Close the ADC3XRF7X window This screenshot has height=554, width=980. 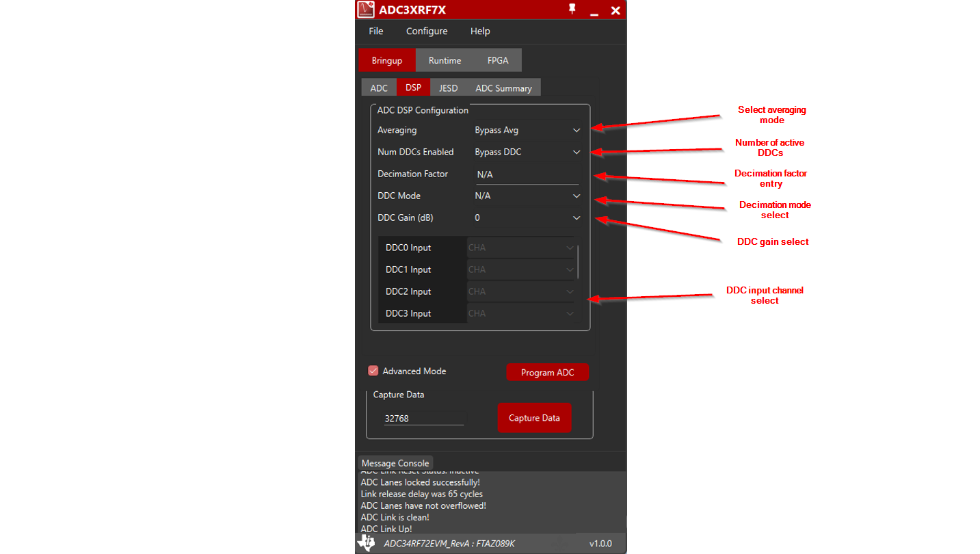pos(615,10)
